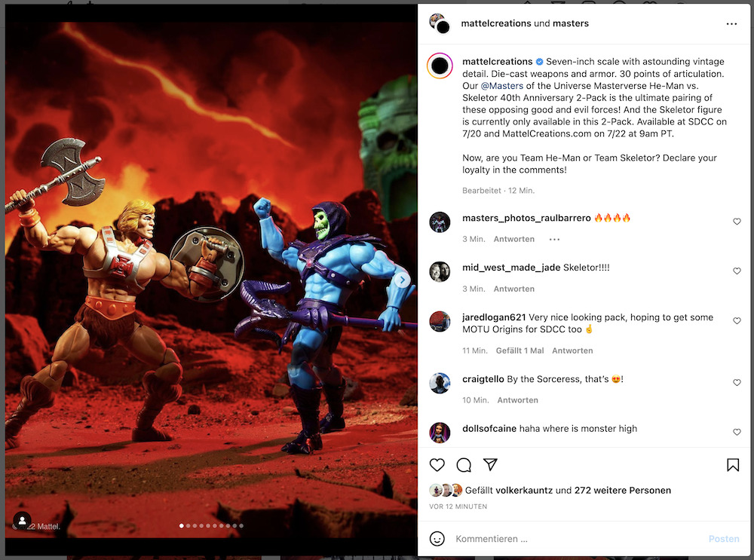The height and width of the screenshot is (560, 754).
Task: View likes on jaredlogan621's comment
Action: click(520, 350)
